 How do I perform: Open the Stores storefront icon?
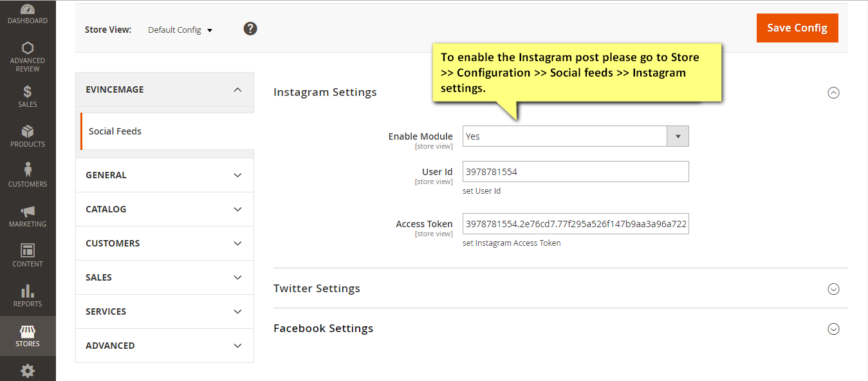click(x=28, y=331)
